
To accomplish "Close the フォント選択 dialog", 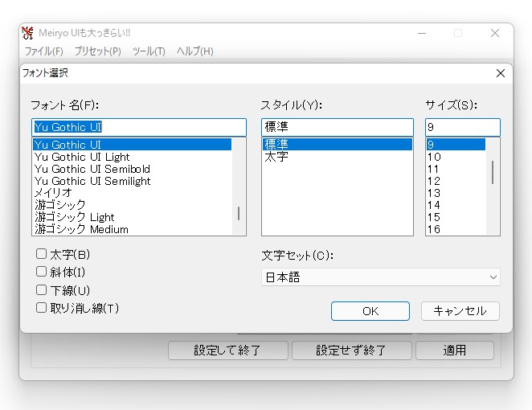I will pos(501,73).
